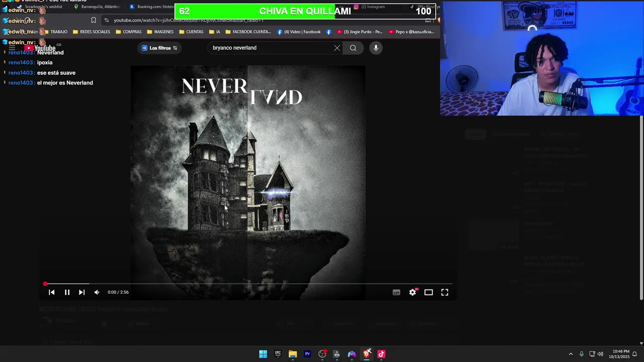
Task: Open the Jingle Punks bookmark
Action: click(359, 32)
